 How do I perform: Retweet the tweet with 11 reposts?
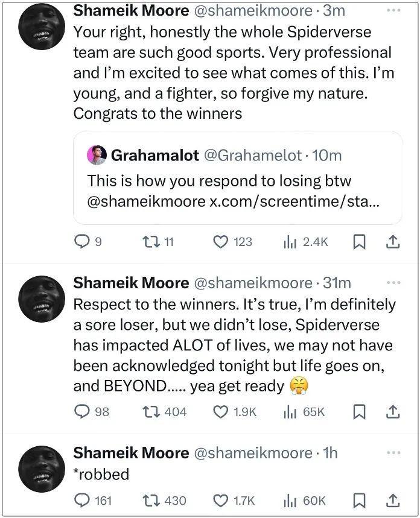(x=148, y=242)
